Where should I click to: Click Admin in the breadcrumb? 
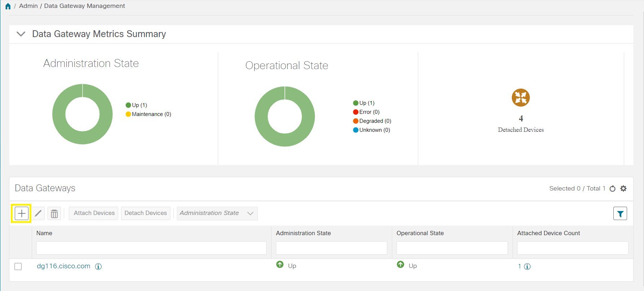[x=28, y=6]
